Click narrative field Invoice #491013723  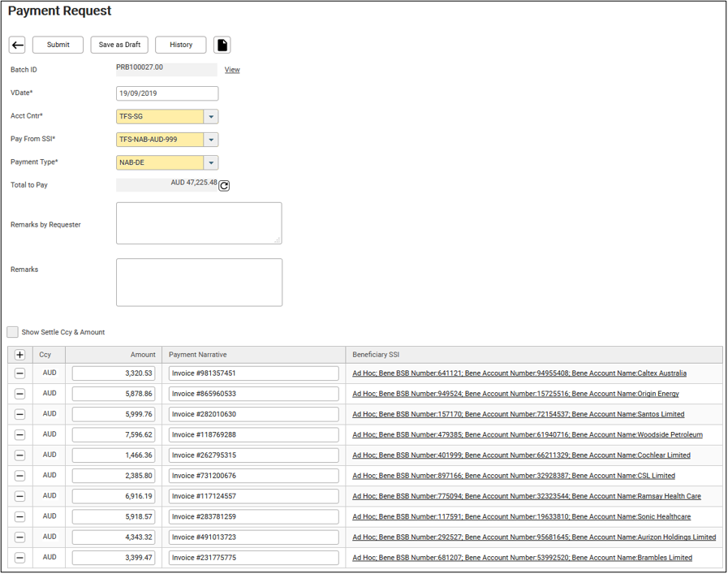pyautogui.click(x=254, y=537)
